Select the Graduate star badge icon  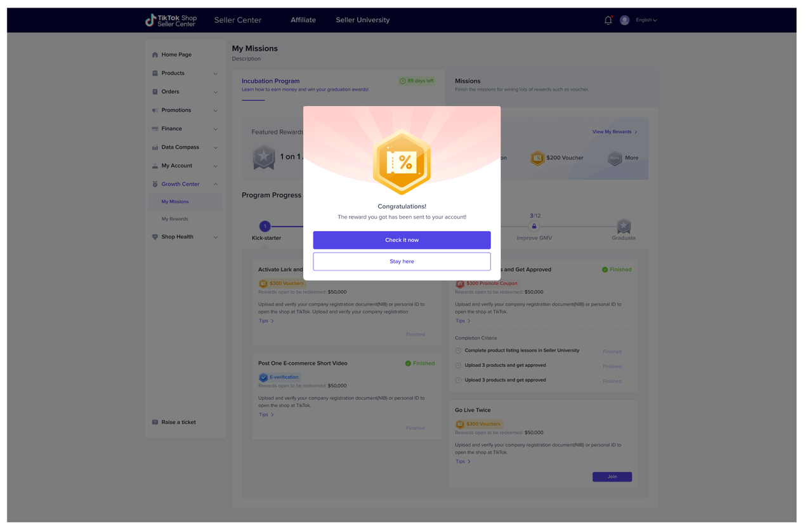624,226
